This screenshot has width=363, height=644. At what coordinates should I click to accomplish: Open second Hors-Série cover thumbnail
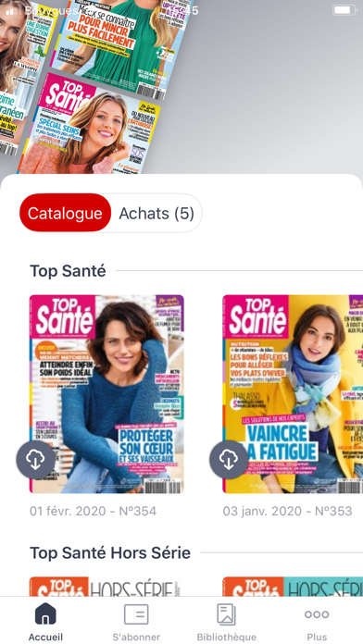coord(293,587)
